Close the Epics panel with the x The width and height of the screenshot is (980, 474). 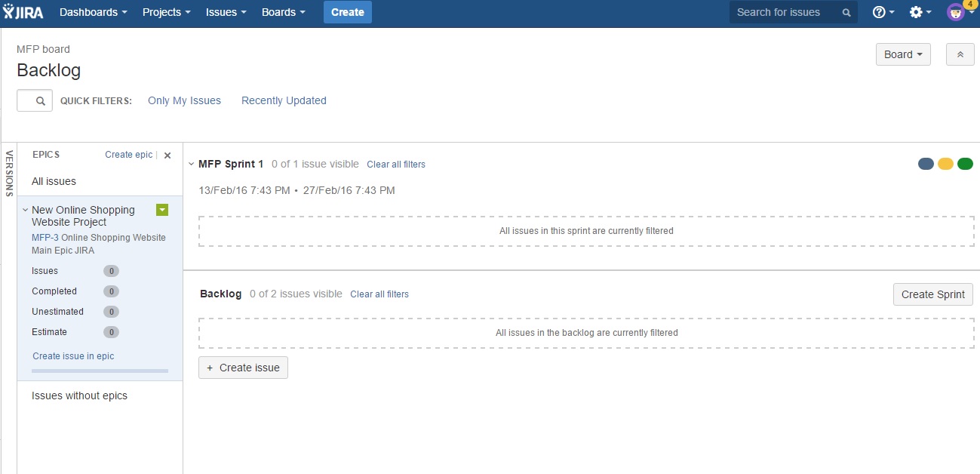[167, 155]
